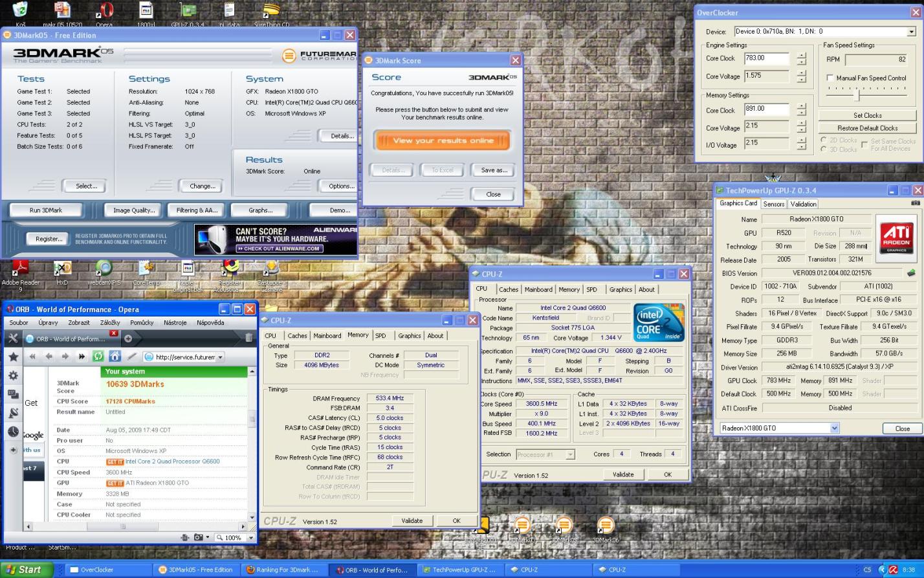Go to the Opera home page icon
This screenshot has height=578, width=924.
click(x=115, y=356)
